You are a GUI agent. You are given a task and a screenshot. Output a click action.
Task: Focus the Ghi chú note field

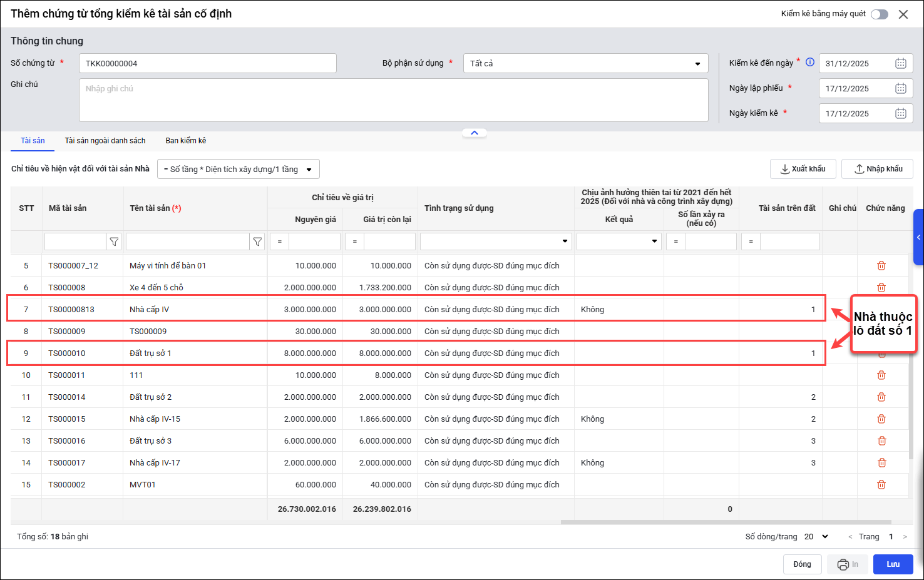pyautogui.click(x=393, y=100)
